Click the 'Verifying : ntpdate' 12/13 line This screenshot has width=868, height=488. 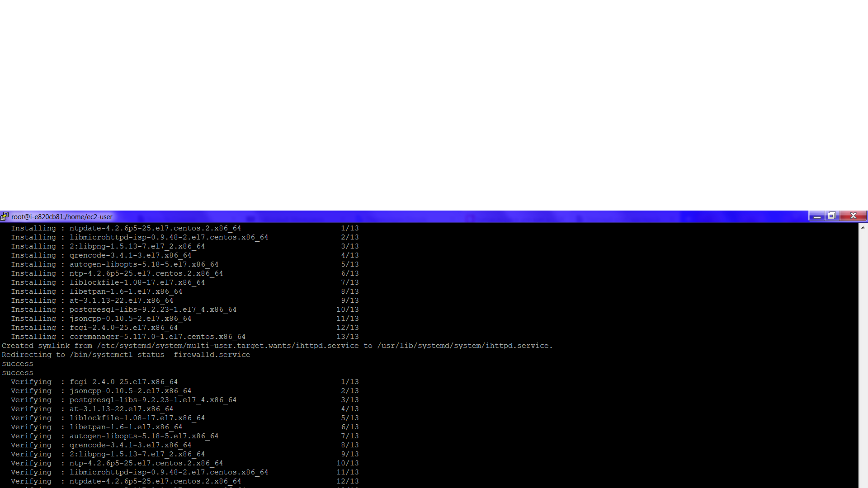(x=126, y=481)
